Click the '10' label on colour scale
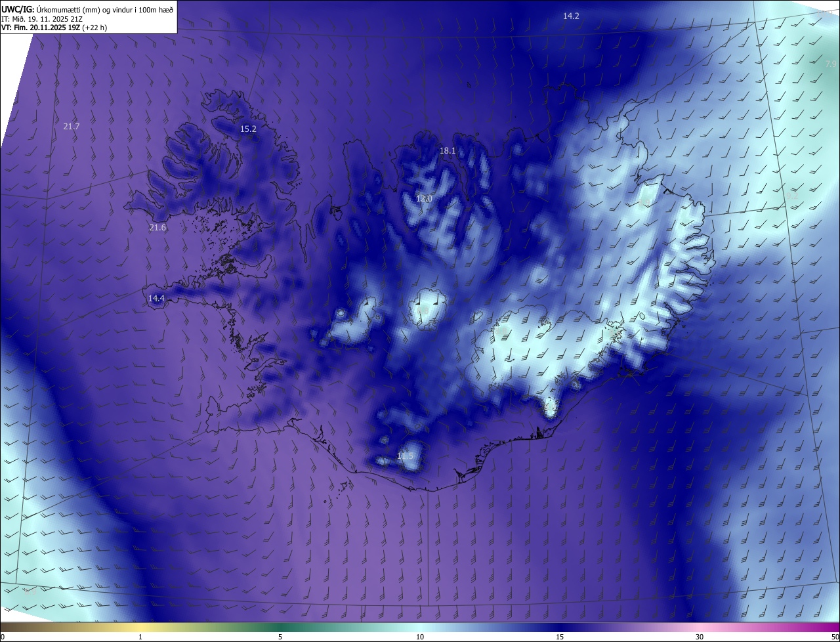The height and width of the screenshot is (642, 840). point(420,637)
